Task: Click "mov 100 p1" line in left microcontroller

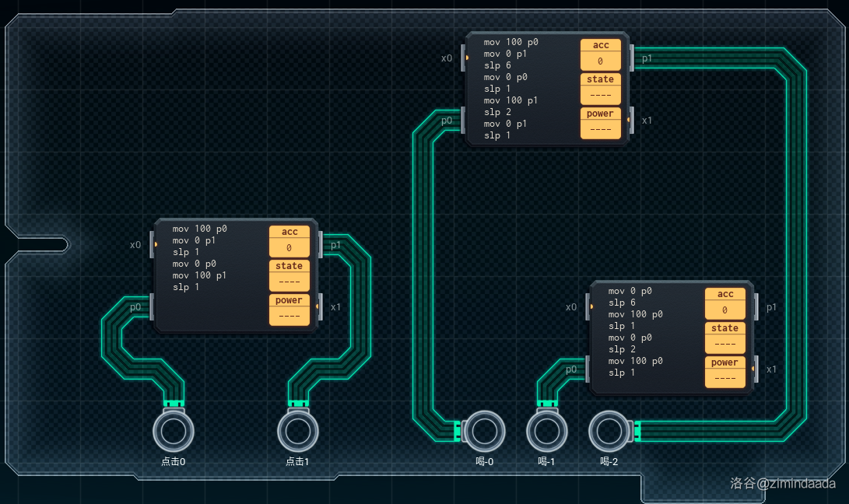Action: coord(199,275)
